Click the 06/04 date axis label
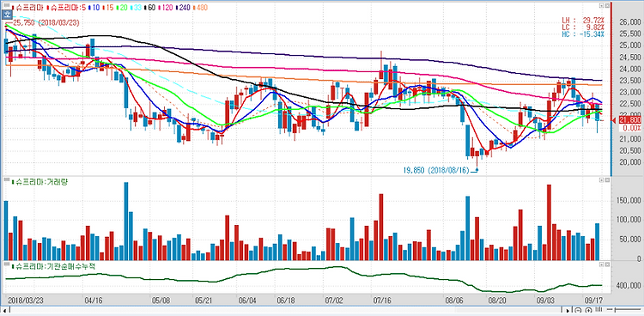Screen dimensions: 644x316 pos(246,300)
